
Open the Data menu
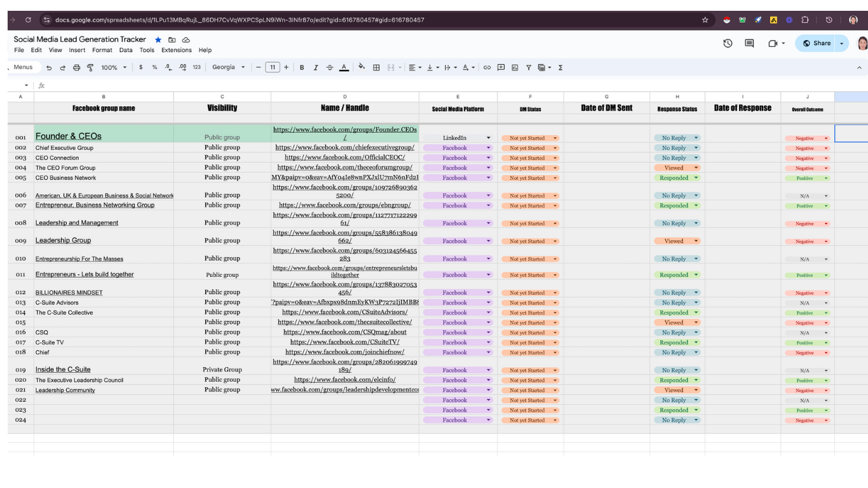click(126, 50)
